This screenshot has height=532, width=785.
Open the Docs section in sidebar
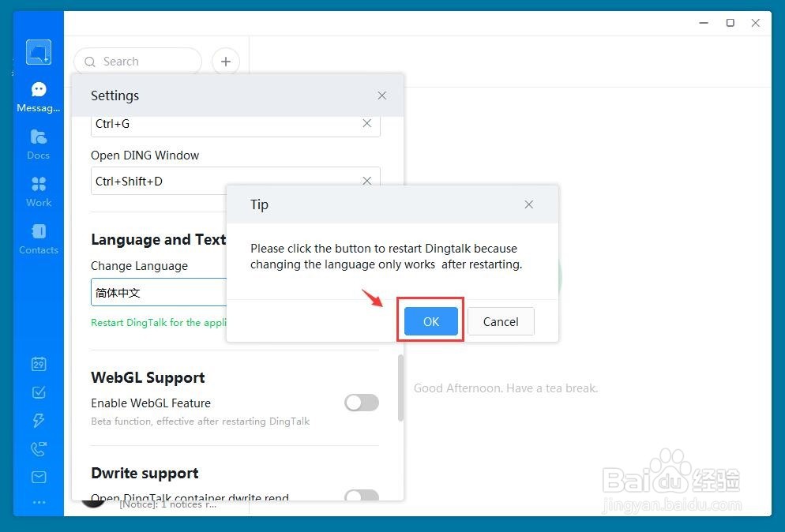(39, 144)
